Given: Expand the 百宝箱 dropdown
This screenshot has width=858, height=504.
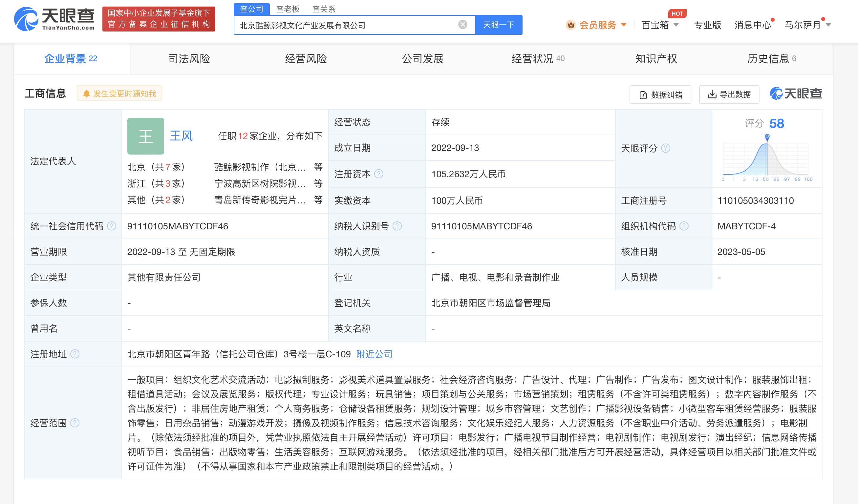Looking at the screenshot, I should (676, 25).
